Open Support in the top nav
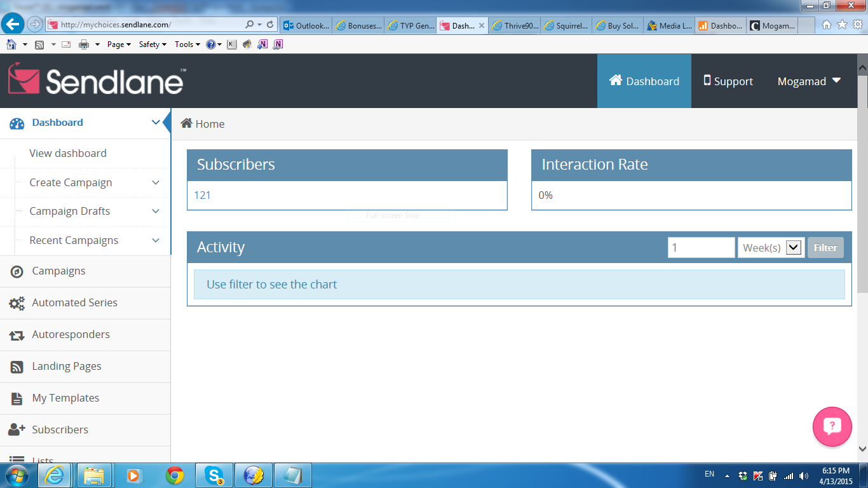The width and height of the screenshot is (868, 488). (728, 81)
